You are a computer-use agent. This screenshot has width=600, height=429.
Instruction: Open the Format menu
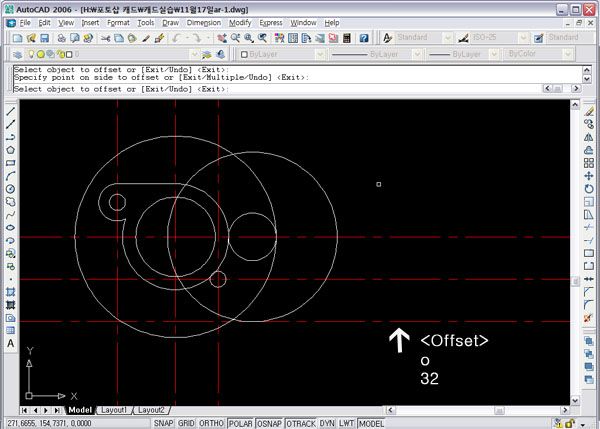(118, 23)
